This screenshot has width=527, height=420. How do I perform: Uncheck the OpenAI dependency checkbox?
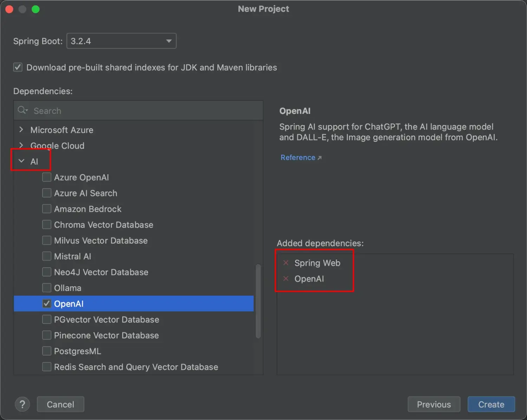47,303
